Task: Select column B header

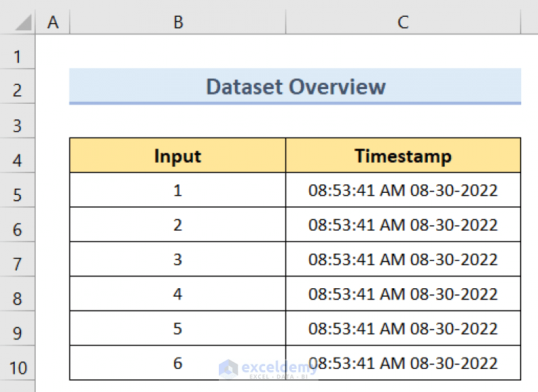Action: [x=177, y=22]
